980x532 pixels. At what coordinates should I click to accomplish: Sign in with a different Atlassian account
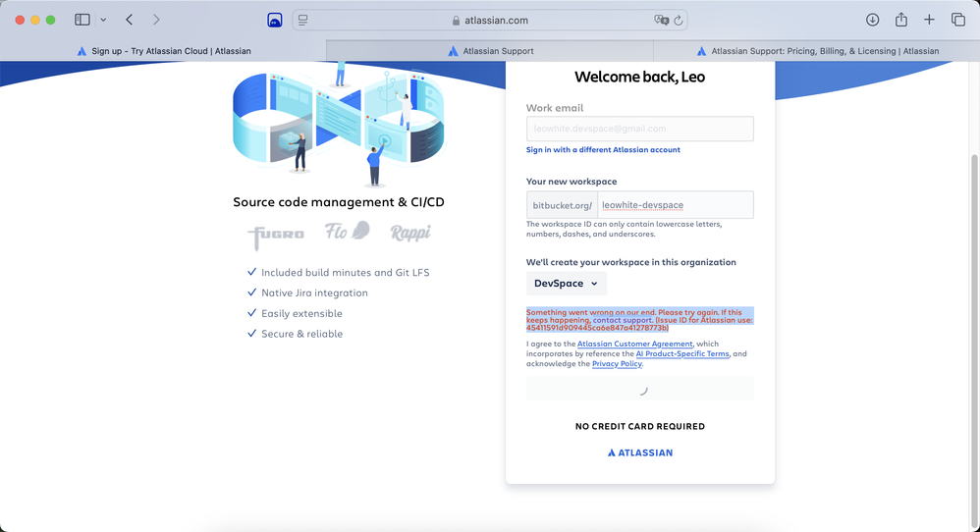click(x=603, y=150)
